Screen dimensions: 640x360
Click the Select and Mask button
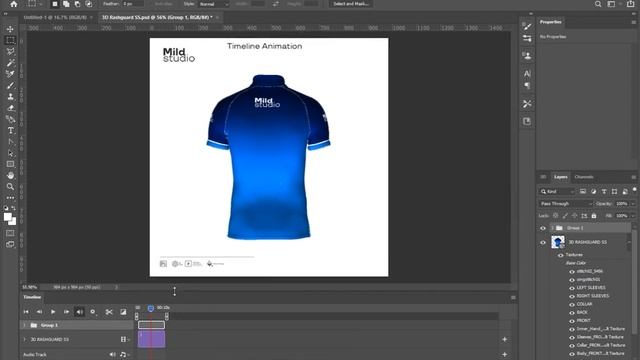(x=351, y=4)
